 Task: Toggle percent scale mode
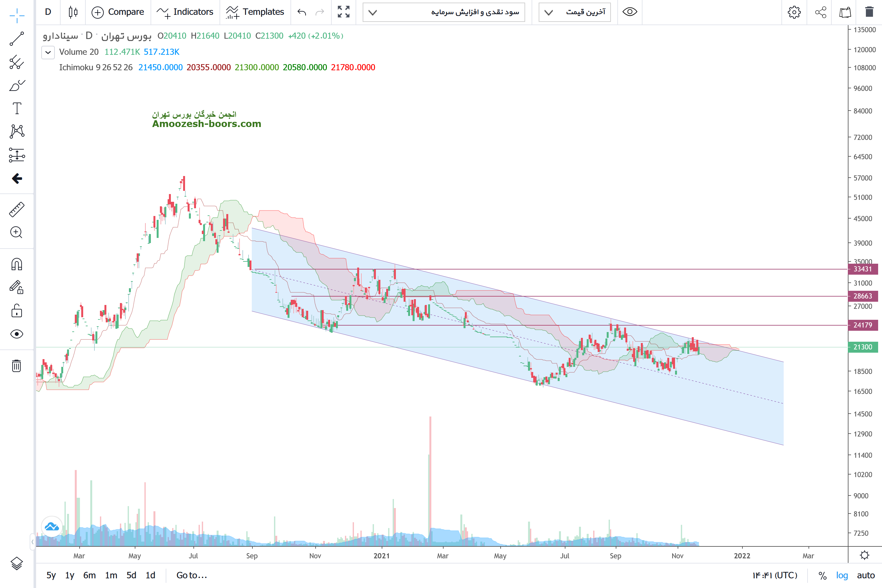click(x=822, y=576)
